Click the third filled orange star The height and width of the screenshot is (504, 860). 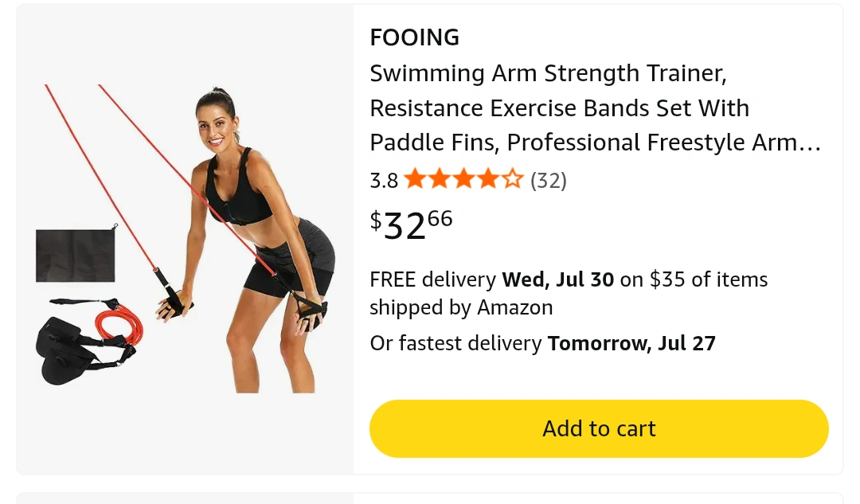click(464, 179)
